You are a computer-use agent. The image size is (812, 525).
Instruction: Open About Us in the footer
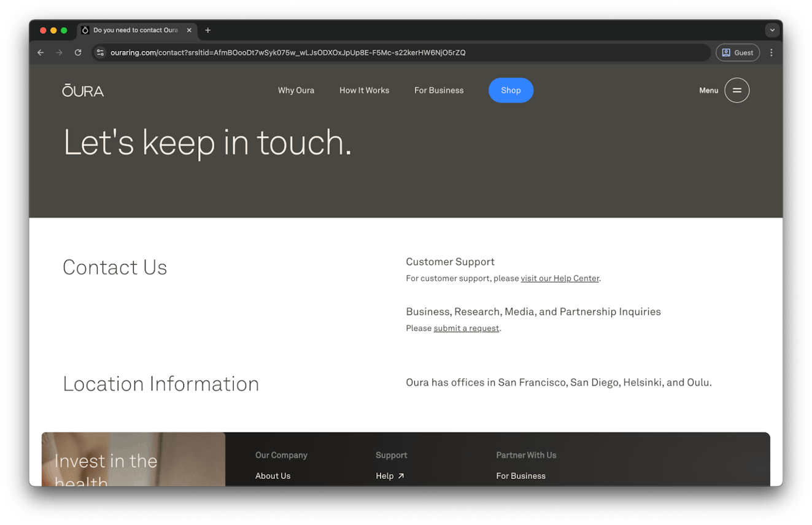coord(273,476)
